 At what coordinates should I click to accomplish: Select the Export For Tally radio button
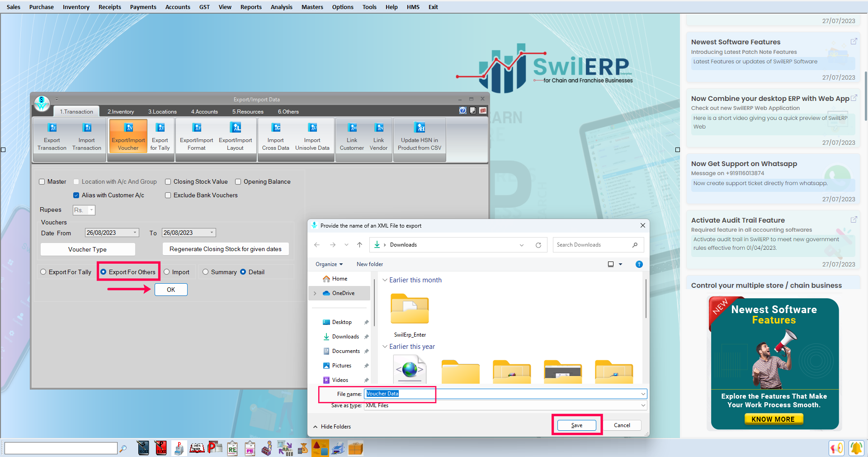(x=43, y=272)
